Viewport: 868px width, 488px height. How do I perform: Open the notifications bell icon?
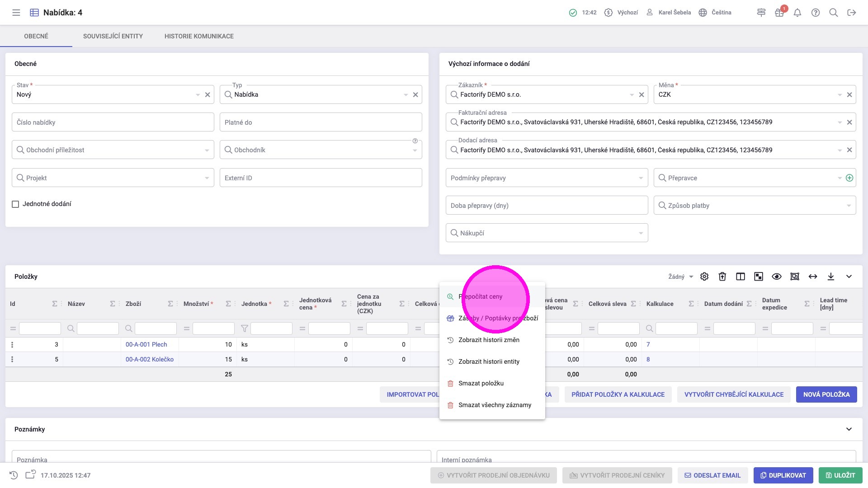coord(797,13)
